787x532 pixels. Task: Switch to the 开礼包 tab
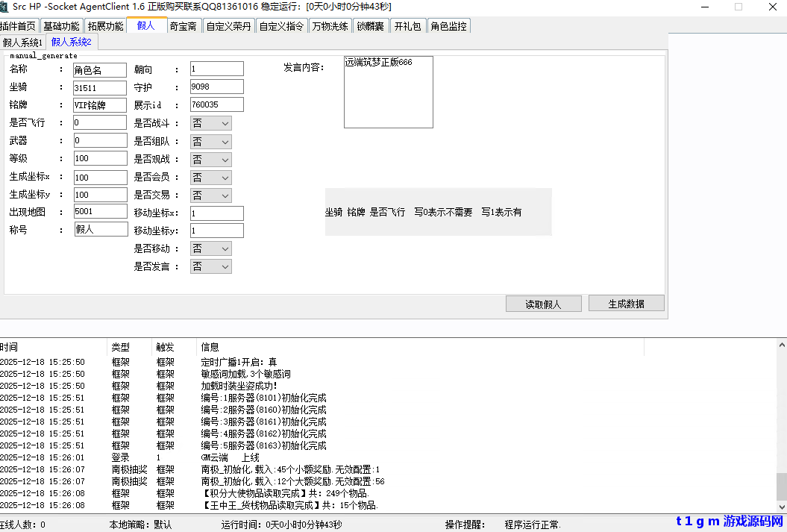tap(407, 25)
